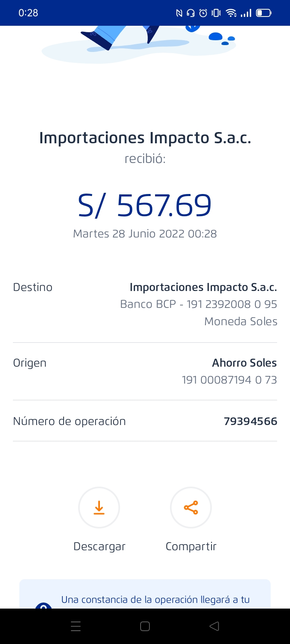Select operation number 79394566

click(250, 421)
